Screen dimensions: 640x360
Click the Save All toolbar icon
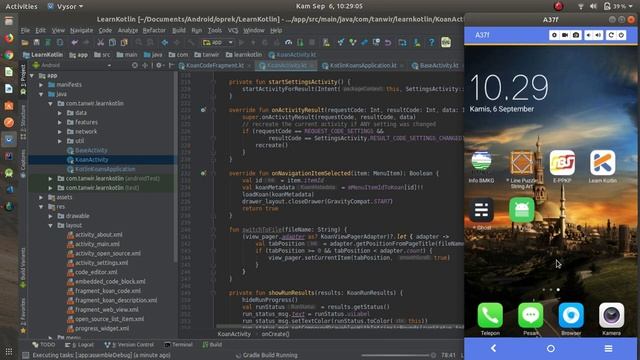[36, 42]
